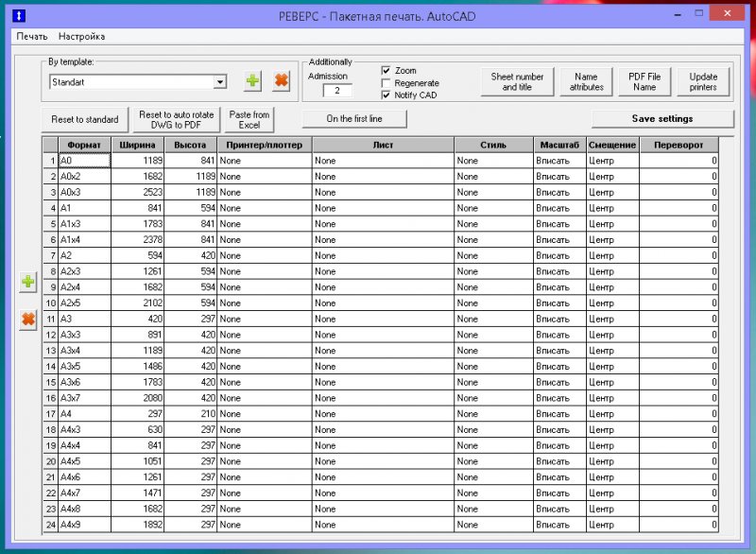Open the Standart template dropdown
Viewport: 756px width, 554px height.
pyautogui.click(x=220, y=82)
